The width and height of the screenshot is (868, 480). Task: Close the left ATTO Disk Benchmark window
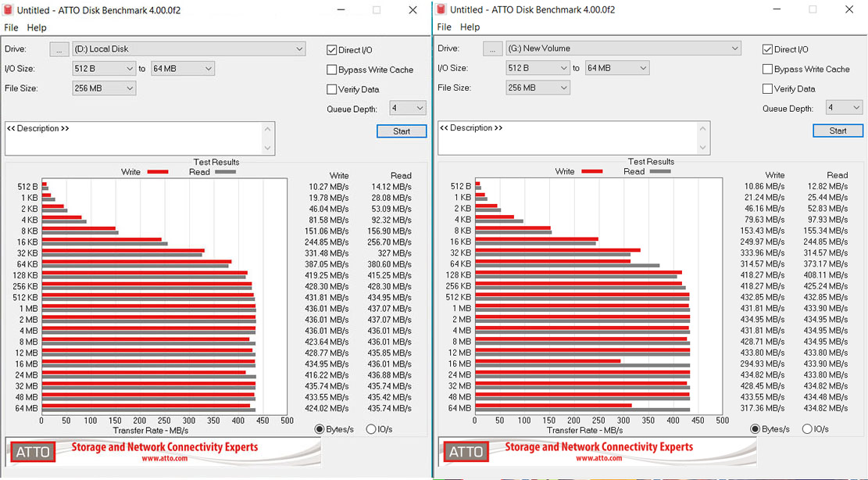413,10
